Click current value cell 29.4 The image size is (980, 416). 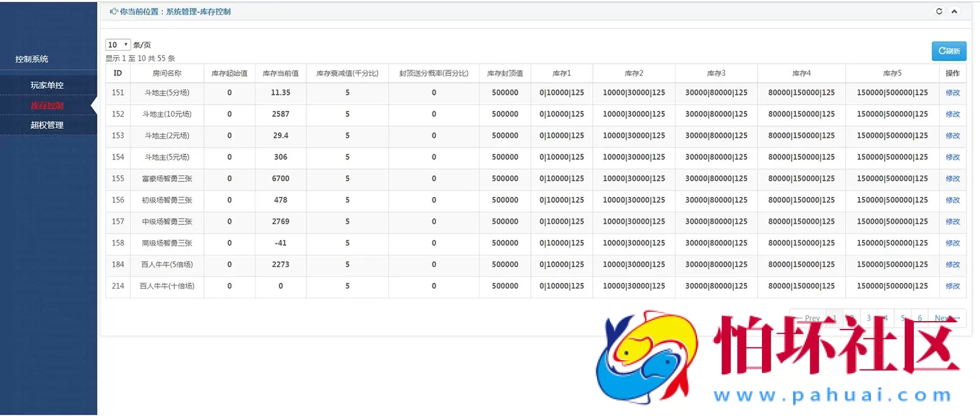click(281, 135)
